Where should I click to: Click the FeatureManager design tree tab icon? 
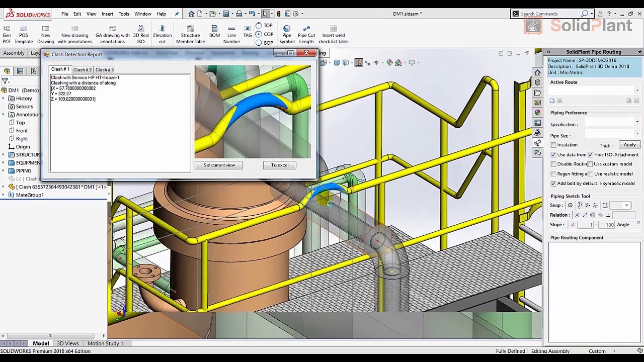click(7, 71)
